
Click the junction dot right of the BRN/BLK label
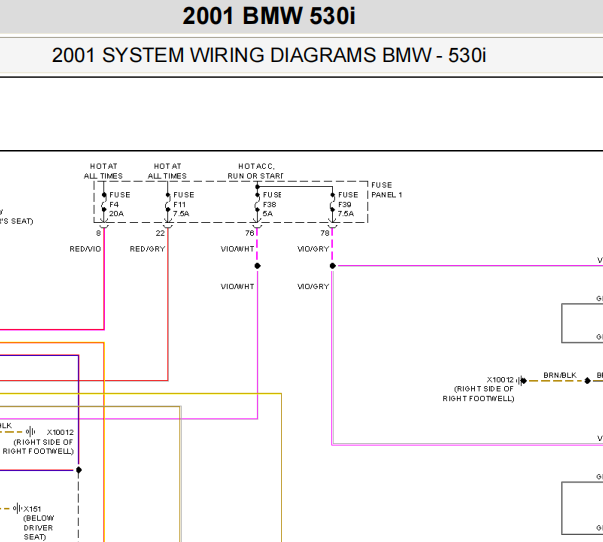click(x=587, y=381)
